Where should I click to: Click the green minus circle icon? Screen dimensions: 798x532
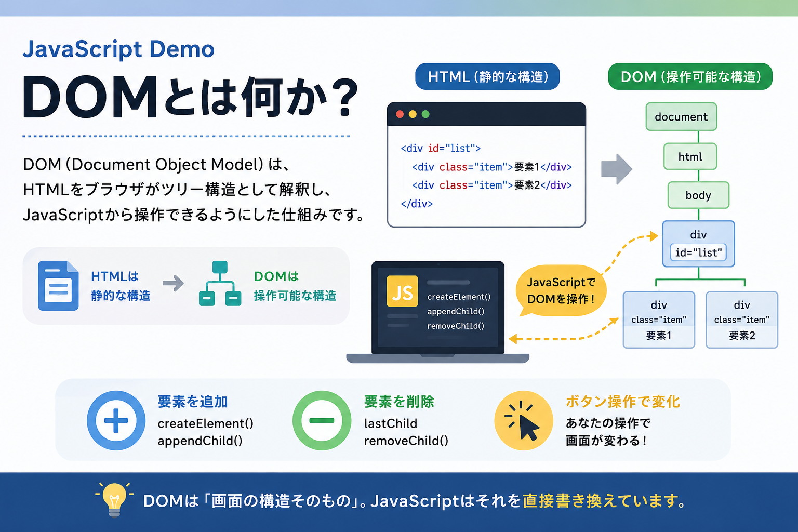pos(322,420)
